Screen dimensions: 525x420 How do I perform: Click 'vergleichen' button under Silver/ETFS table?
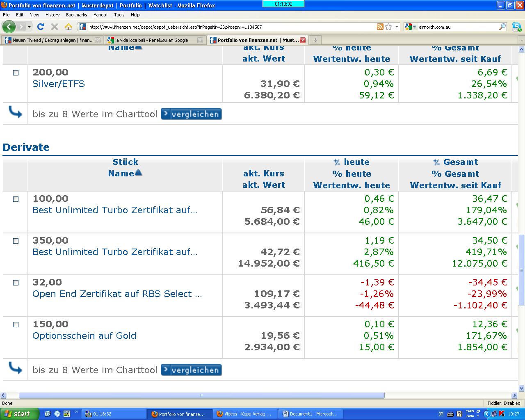pos(191,114)
